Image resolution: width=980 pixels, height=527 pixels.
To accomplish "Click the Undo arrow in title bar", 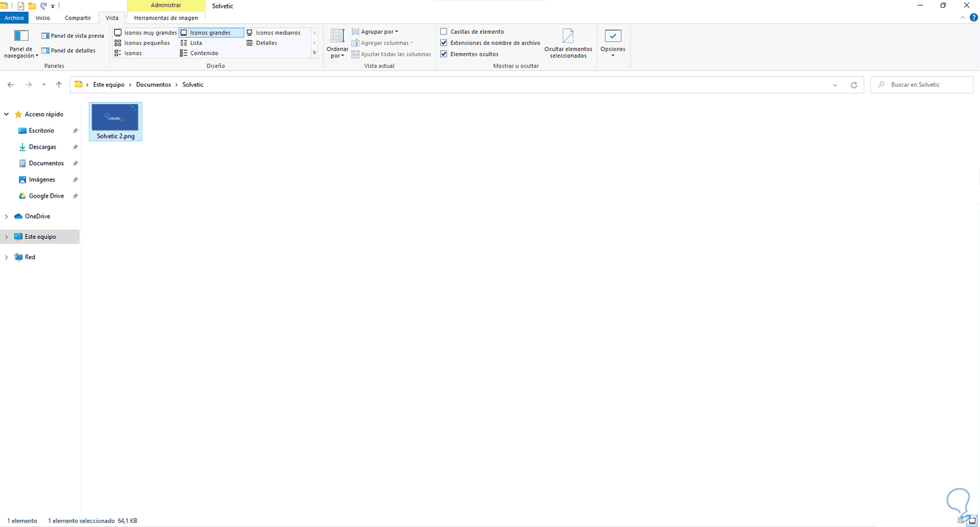I will 43,5.
